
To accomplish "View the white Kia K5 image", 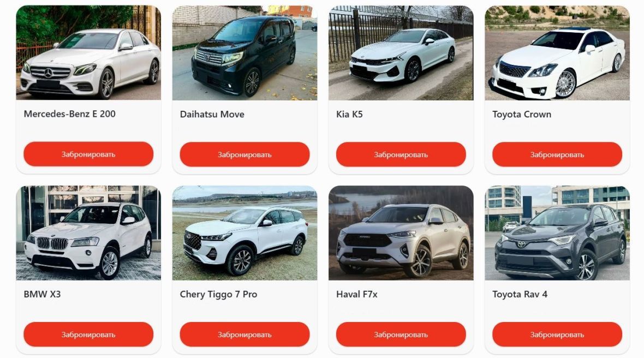I will coord(401,52).
